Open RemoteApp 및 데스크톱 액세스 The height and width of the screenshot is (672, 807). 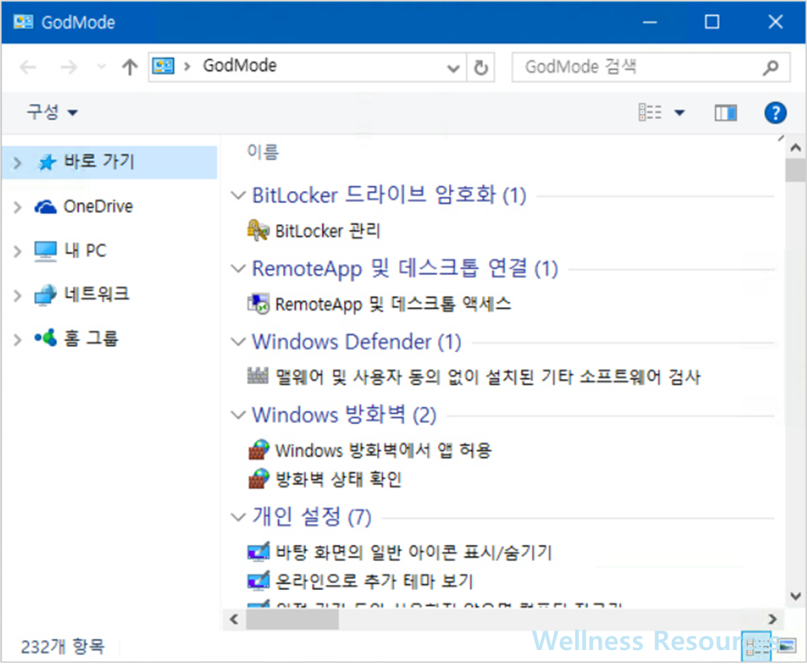393,304
